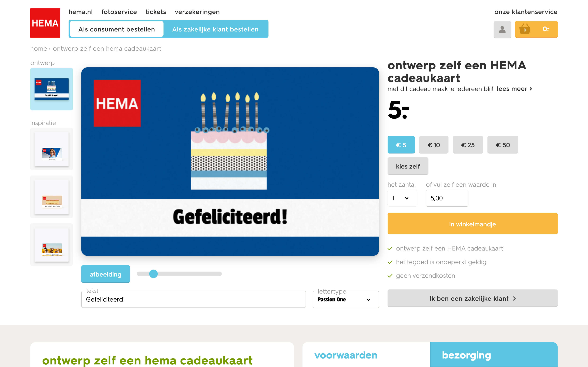Open the 'fotoservice' menu item
The image size is (588, 367).
119,12
